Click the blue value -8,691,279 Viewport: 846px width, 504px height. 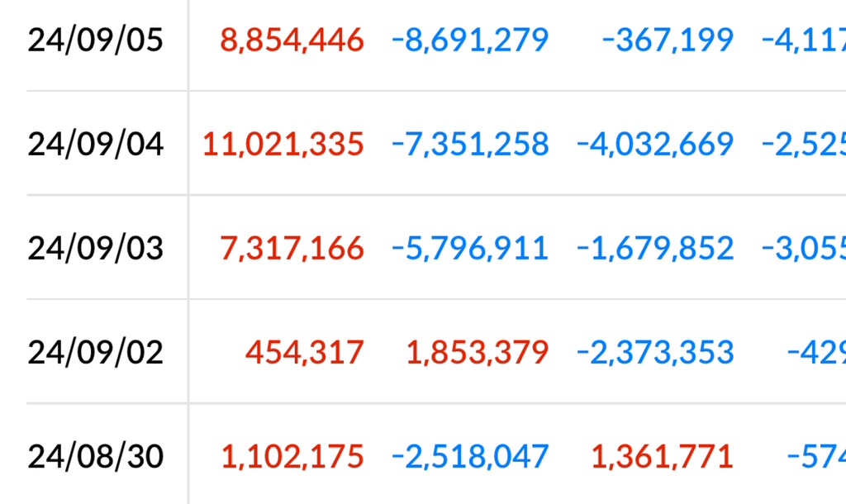(x=470, y=40)
